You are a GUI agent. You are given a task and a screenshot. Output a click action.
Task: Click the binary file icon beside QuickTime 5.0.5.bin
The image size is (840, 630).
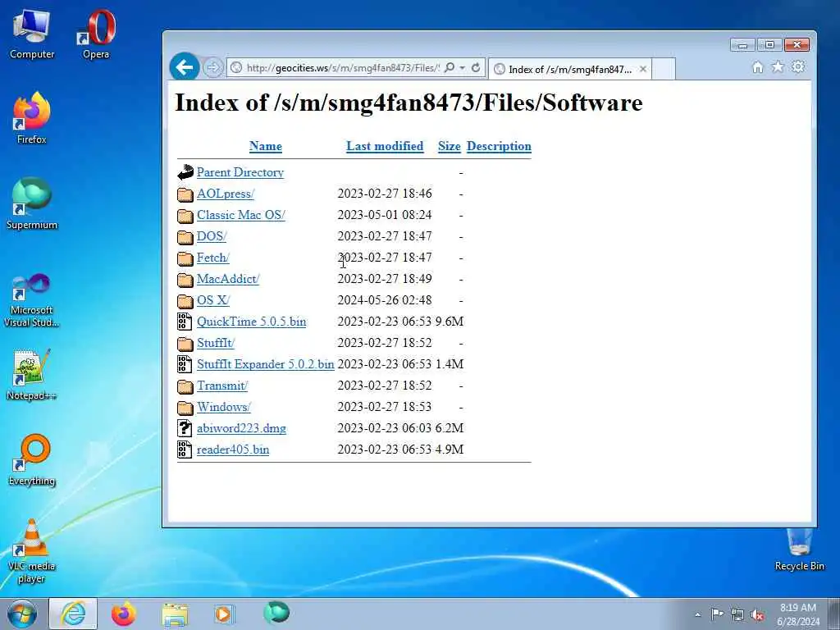tap(185, 322)
